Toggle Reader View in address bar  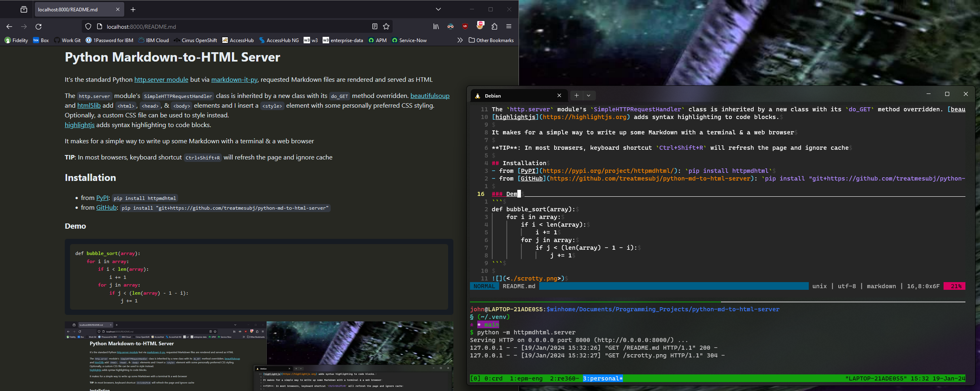point(375,27)
